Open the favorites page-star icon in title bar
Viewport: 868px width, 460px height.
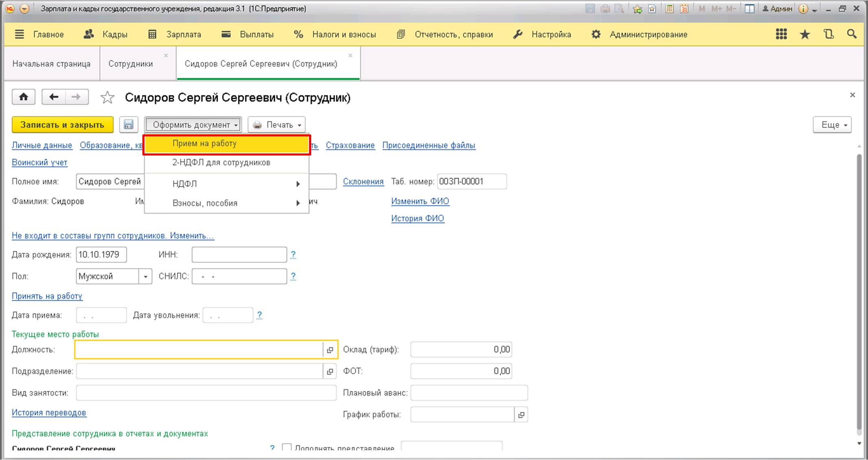[x=652, y=9]
